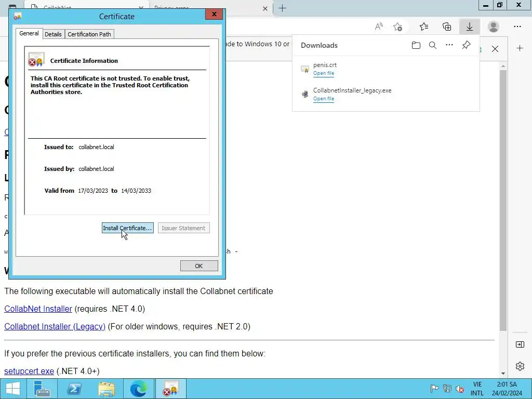532x399 pixels.
Task: Open File Explorer from taskbar
Action: (106, 389)
